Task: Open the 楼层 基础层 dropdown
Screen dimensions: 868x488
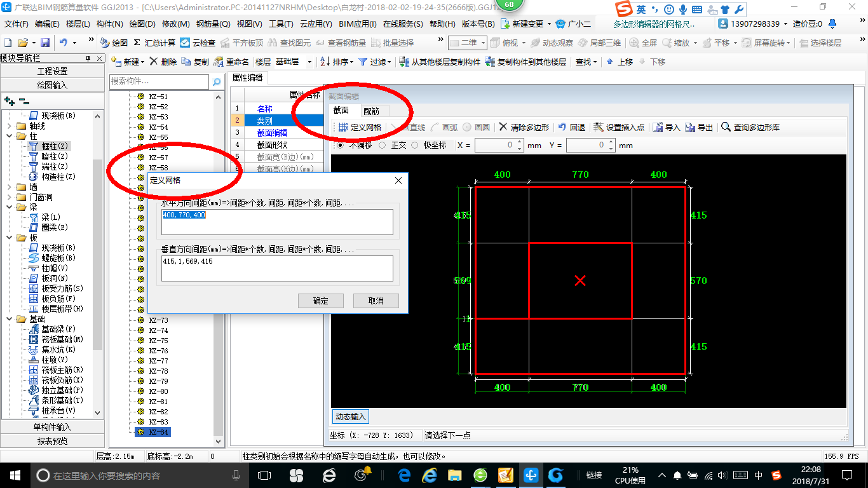Action: click(310, 62)
